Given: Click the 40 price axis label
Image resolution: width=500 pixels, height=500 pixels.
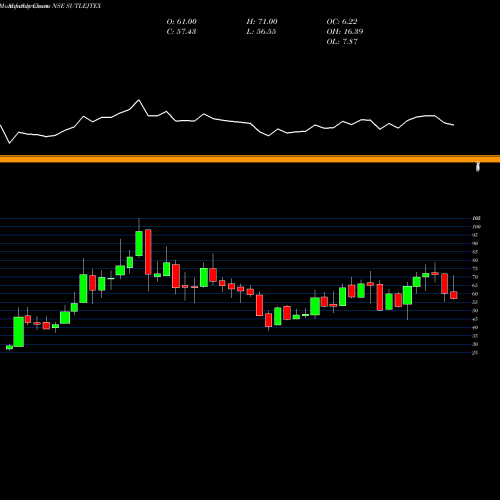Looking at the screenshot, I should [475, 327].
